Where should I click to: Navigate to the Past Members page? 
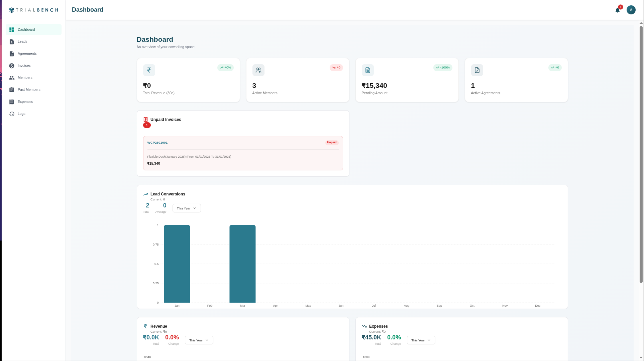[29, 90]
